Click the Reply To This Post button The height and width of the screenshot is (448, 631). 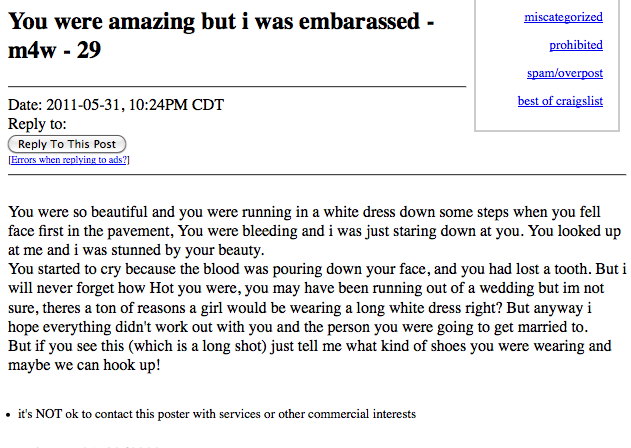(67, 144)
